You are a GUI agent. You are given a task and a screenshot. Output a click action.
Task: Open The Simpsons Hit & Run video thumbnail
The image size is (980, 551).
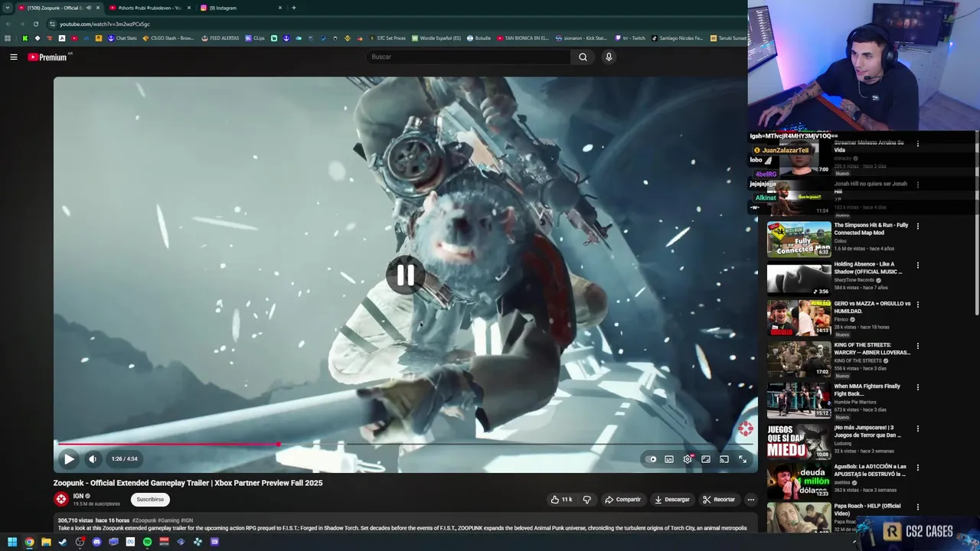click(x=799, y=240)
